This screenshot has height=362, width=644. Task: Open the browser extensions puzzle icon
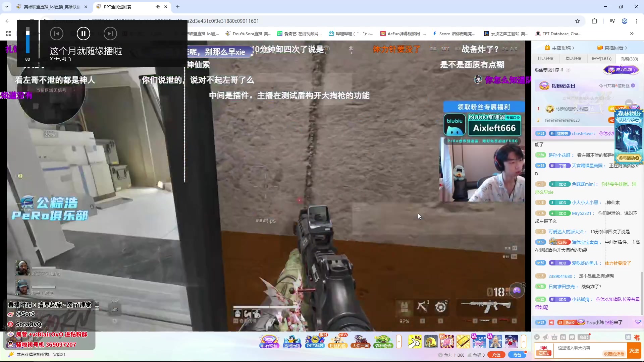(594, 21)
